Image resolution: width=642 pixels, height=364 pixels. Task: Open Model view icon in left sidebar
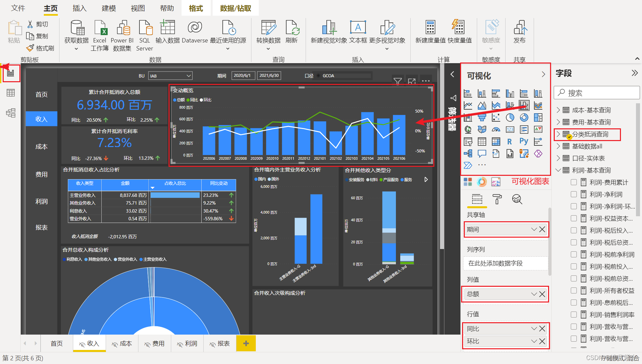tap(11, 113)
